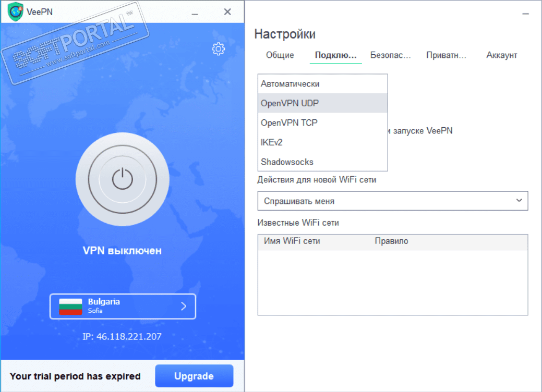Choose OpenVPN TCP from protocol list
Image resolution: width=542 pixels, height=392 pixels.
[x=322, y=123]
